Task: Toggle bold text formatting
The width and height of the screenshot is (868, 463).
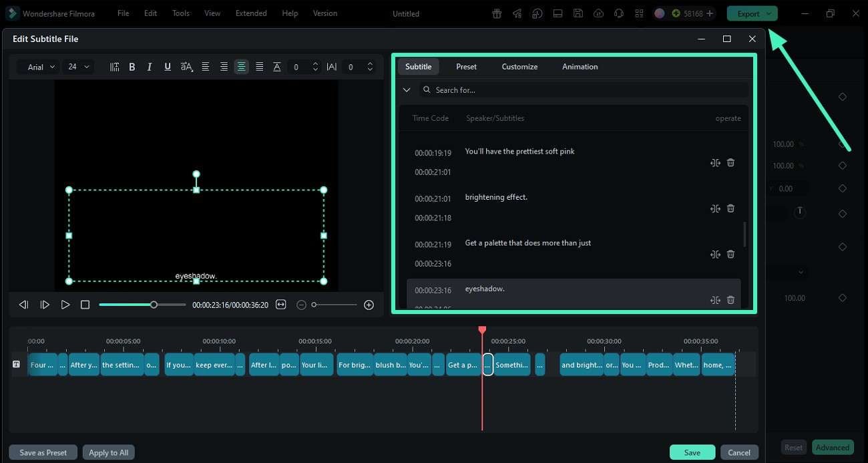Action: click(x=132, y=67)
